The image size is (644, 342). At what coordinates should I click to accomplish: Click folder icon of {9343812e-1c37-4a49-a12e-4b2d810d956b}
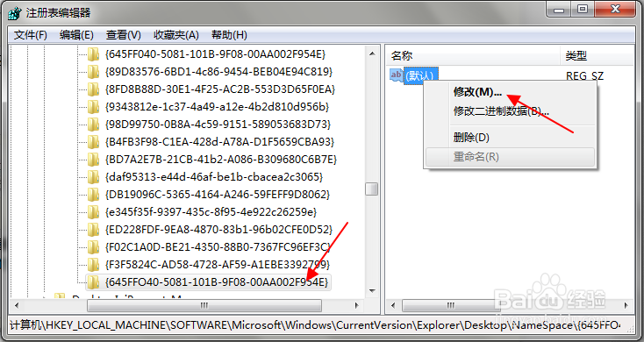pos(94,107)
